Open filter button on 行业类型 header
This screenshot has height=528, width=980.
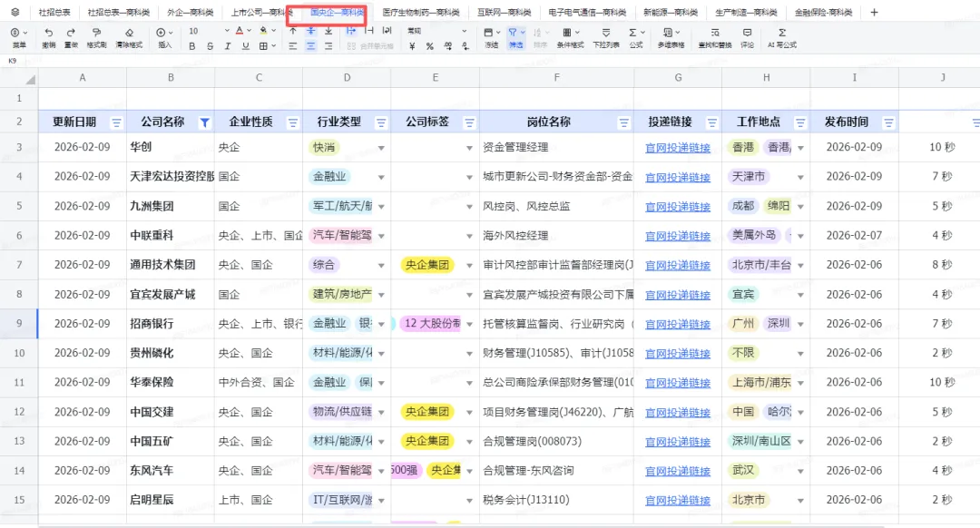tap(380, 122)
